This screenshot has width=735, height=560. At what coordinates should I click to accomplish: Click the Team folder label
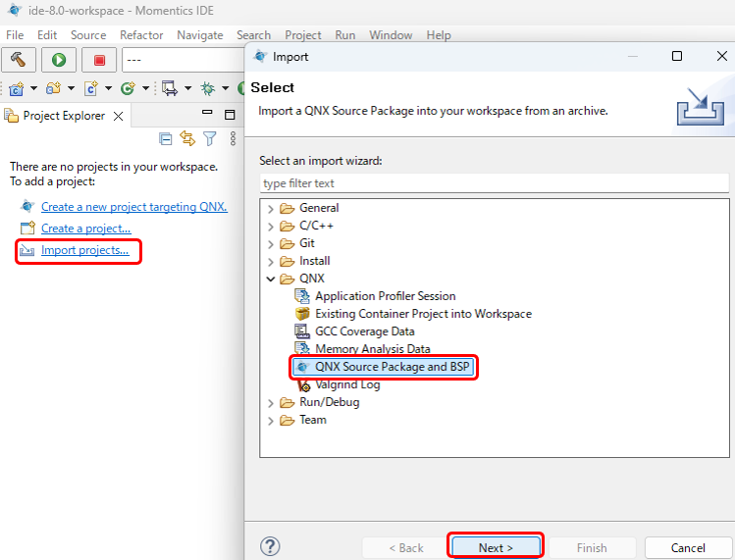tap(313, 420)
